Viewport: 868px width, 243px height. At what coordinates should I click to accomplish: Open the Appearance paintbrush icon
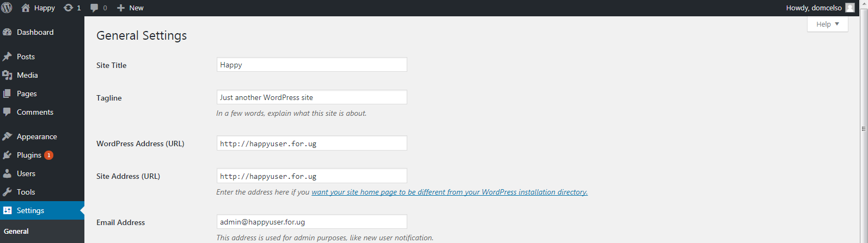pos(7,136)
